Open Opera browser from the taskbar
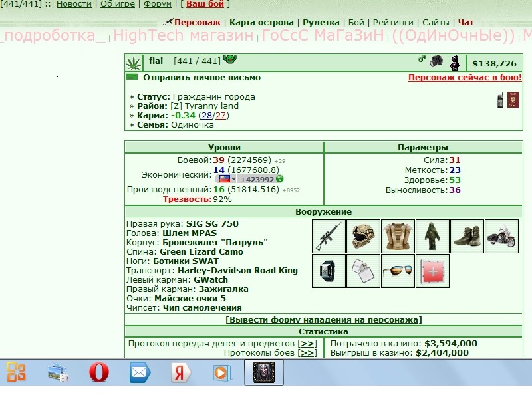532x399 pixels. pos(98,372)
